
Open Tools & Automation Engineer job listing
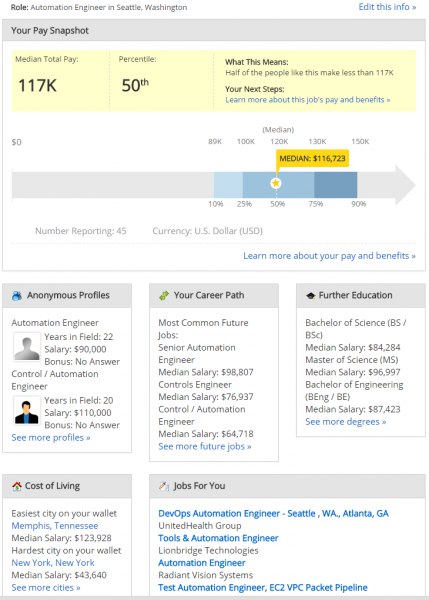(x=218, y=538)
